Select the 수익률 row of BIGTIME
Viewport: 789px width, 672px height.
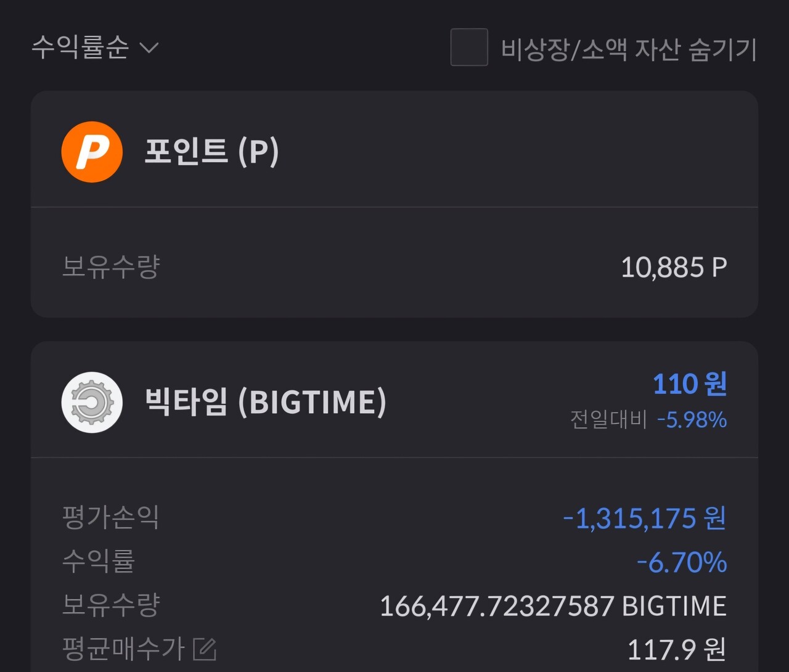394,561
